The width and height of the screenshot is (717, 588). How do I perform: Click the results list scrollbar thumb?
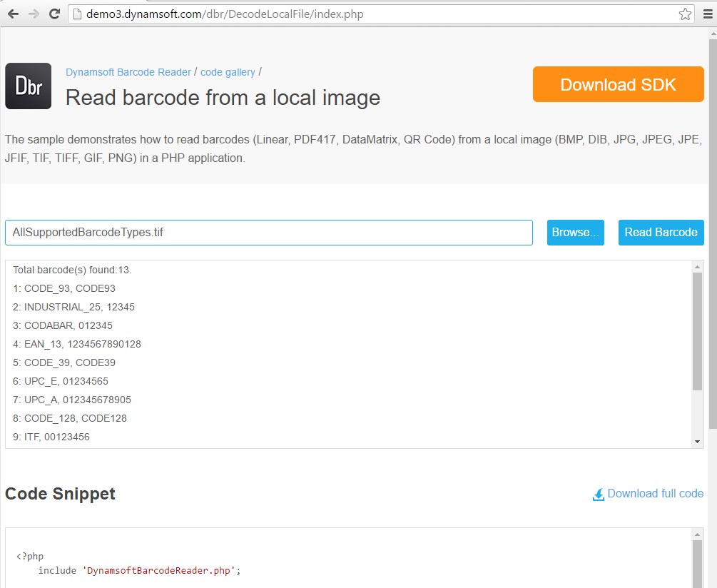tap(697, 331)
